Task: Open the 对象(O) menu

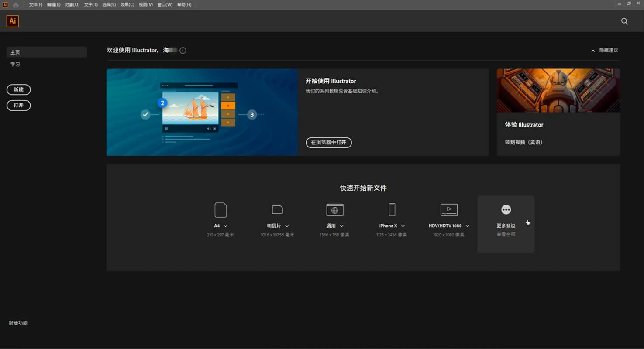Action: tap(72, 5)
